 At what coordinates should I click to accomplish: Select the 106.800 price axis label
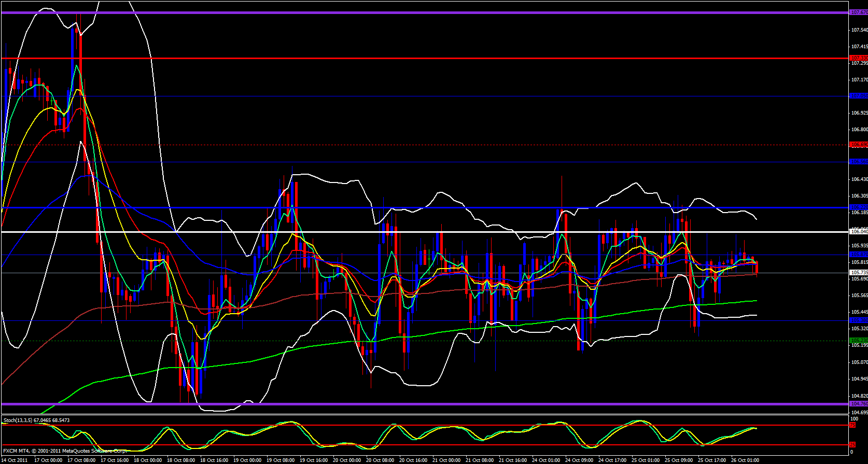(859, 130)
